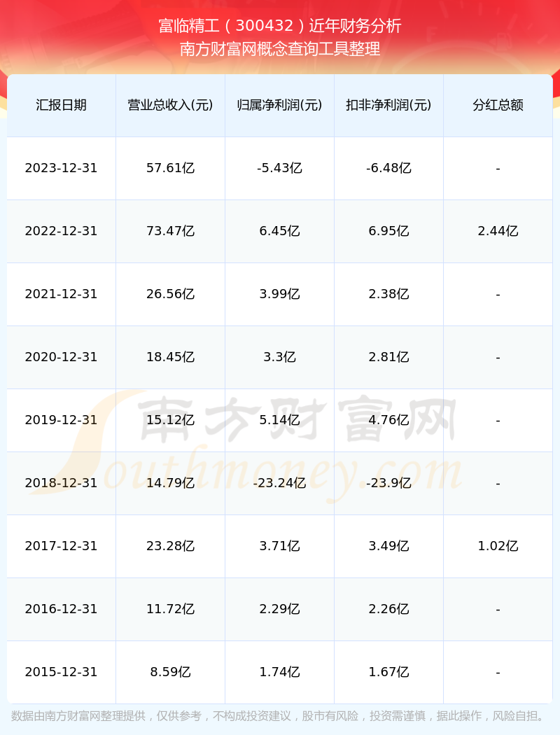The image size is (560, 735).
Task: Select the 1.67亿 cell
Action: click(389, 672)
